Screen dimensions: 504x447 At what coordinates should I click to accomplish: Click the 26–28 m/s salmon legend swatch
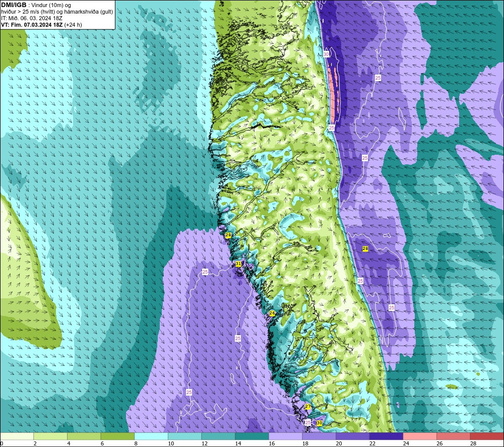coord(453,436)
